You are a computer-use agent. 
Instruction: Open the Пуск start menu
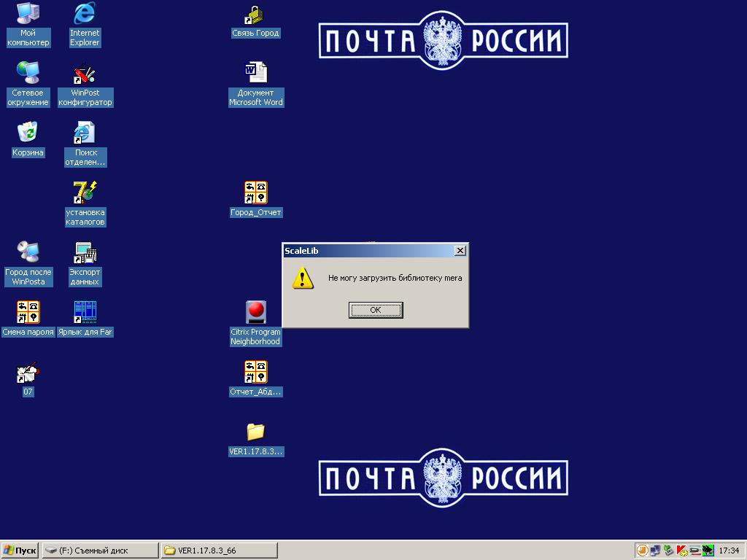20,551
